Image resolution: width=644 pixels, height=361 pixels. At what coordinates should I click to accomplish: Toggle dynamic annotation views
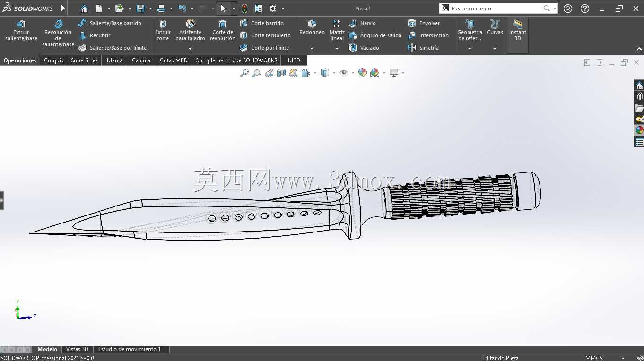294,73
